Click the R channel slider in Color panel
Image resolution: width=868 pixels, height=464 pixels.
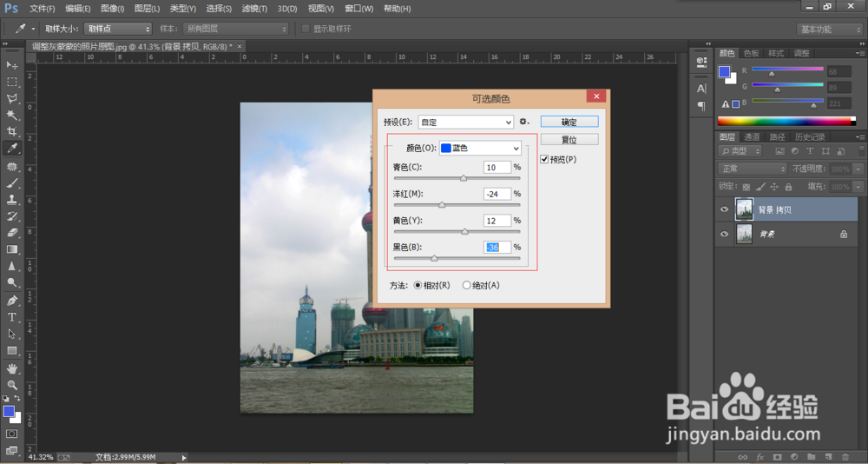(788, 70)
